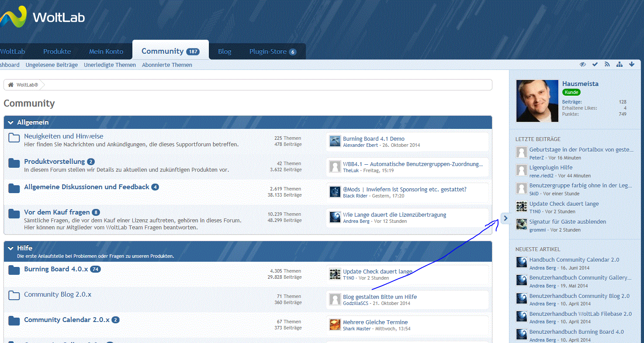
Task: Click the down arrow jump icon
Action: click(x=632, y=64)
